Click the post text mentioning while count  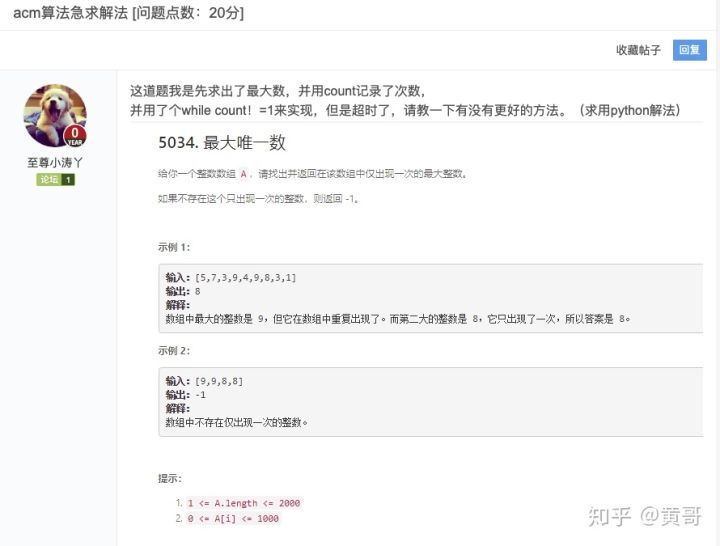(405, 111)
